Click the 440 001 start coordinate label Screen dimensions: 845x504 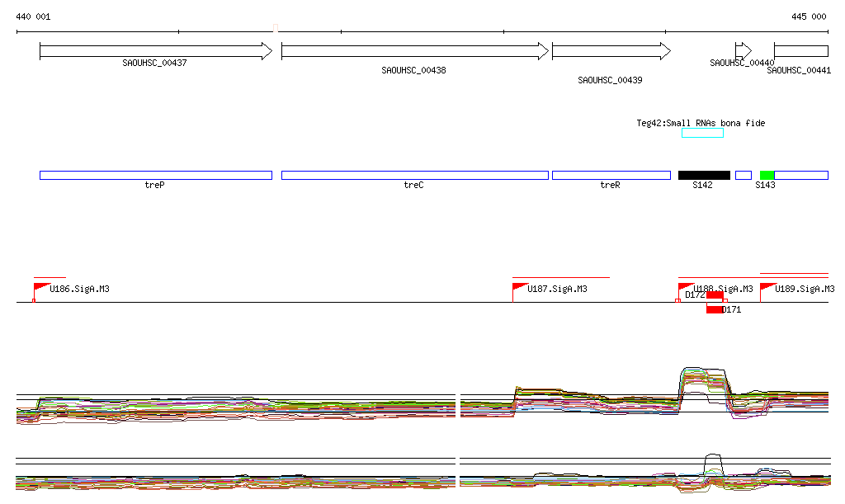[33, 16]
